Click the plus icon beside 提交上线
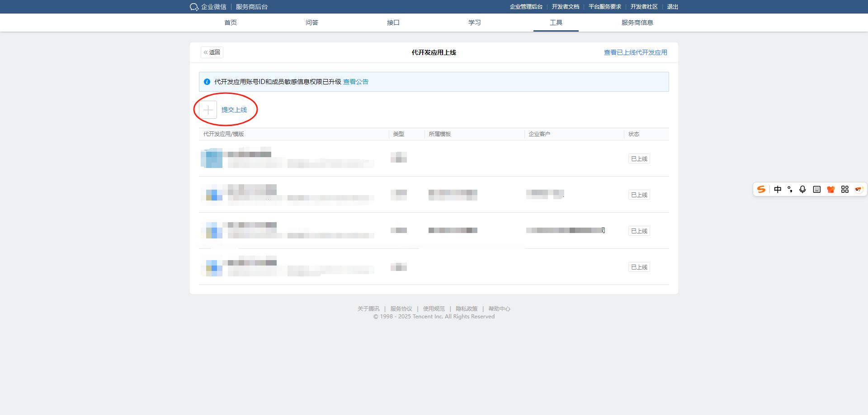Screen dimensions: 868x415 pyautogui.click(x=208, y=110)
